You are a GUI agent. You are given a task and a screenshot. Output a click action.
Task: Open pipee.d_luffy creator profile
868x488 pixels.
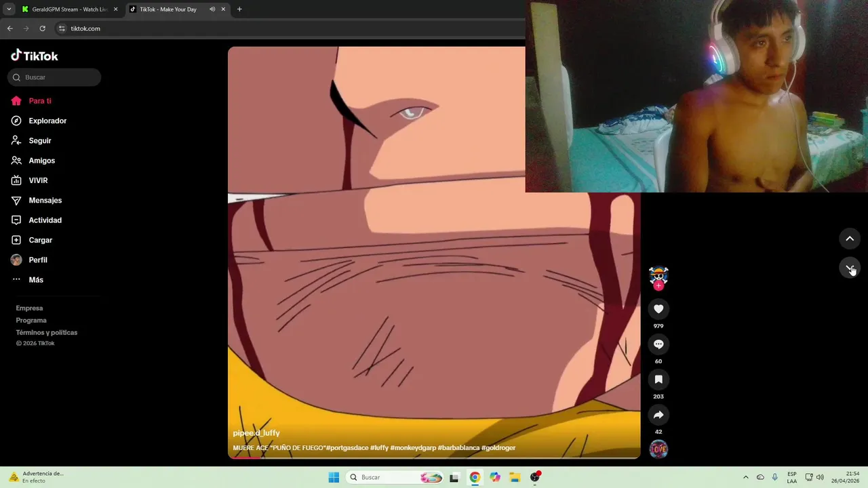256,433
